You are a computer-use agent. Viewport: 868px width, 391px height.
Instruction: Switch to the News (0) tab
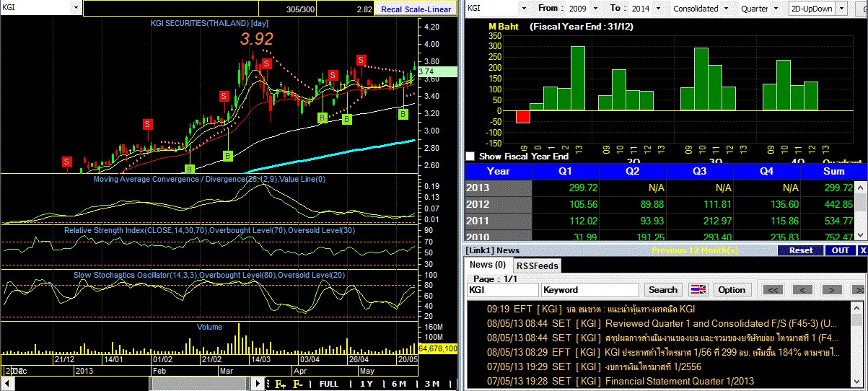coord(489,265)
